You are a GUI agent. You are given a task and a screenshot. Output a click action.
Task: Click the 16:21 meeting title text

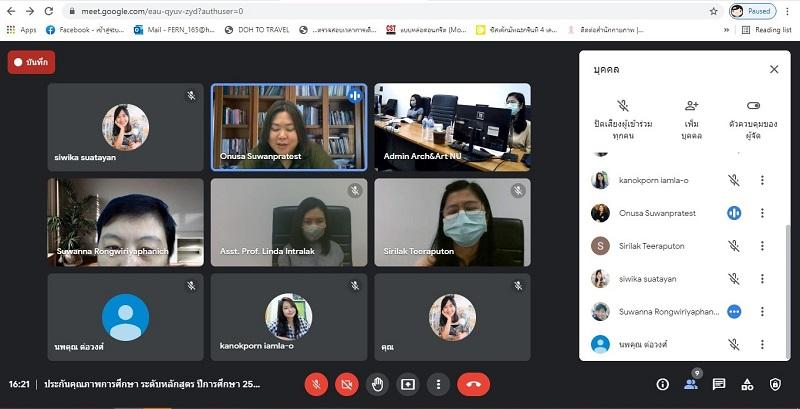click(x=152, y=385)
